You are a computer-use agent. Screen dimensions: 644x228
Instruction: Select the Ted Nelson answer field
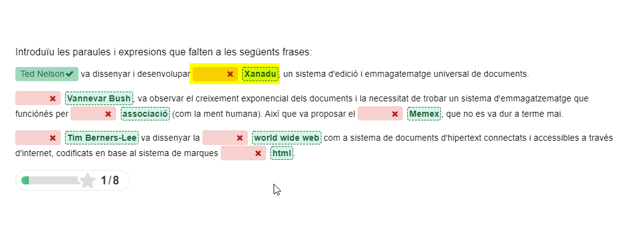click(47, 74)
